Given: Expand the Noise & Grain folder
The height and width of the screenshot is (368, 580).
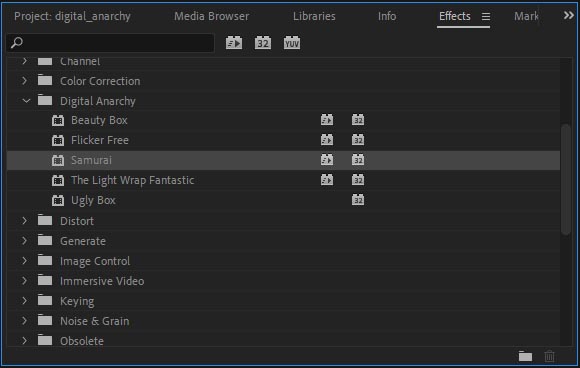Looking at the screenshot, I should (24, 320).
